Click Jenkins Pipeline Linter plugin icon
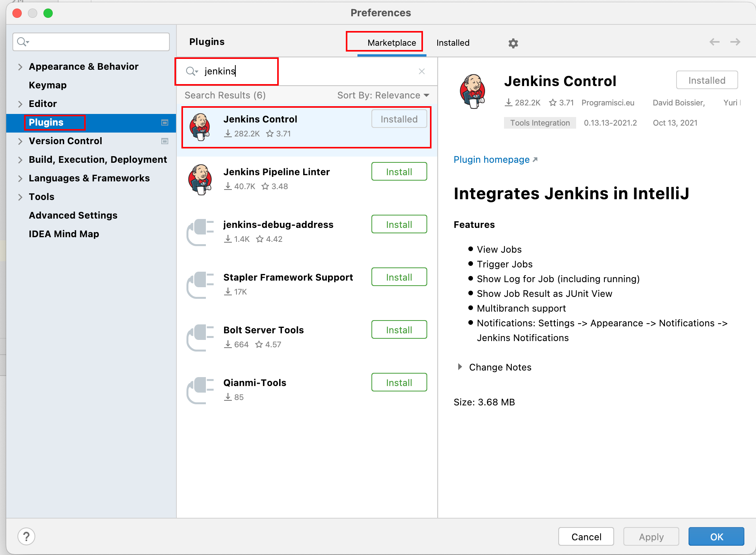The height and width of the screenshot is (555, 756). (x=200, y=179)
